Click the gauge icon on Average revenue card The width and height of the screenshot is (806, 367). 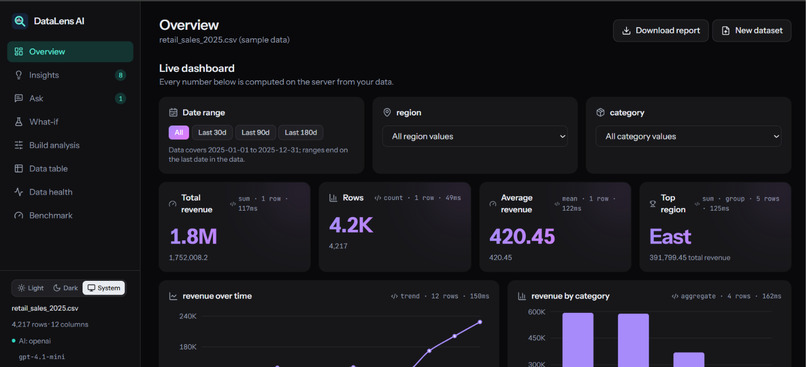click(493, 204)
